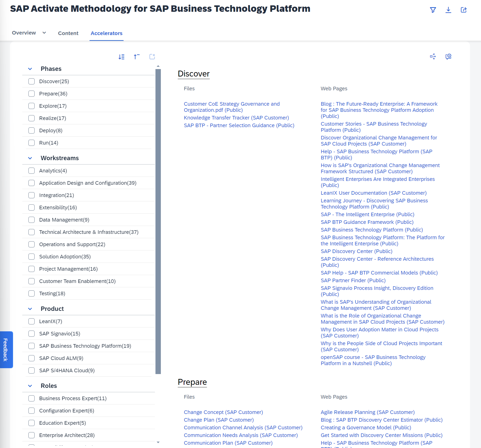Tick the Testing(18) checkbox

click(32, 293)
